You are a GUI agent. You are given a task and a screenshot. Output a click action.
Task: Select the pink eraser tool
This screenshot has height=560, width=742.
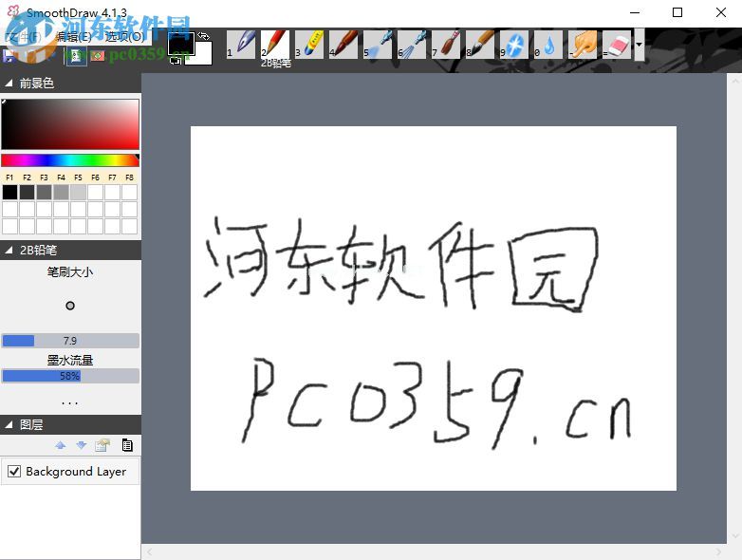tap(617, 45)
